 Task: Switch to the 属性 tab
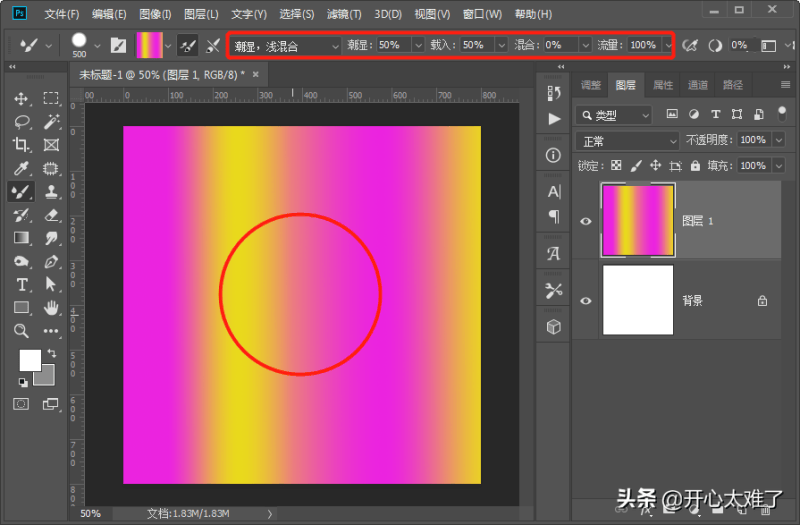(663, 85)
